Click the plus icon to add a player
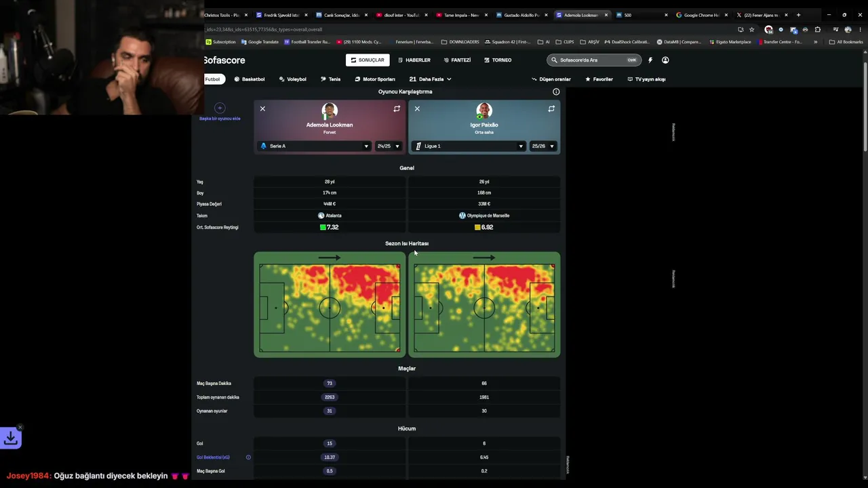Screen dimensions: 868x488 click(220, 108)
